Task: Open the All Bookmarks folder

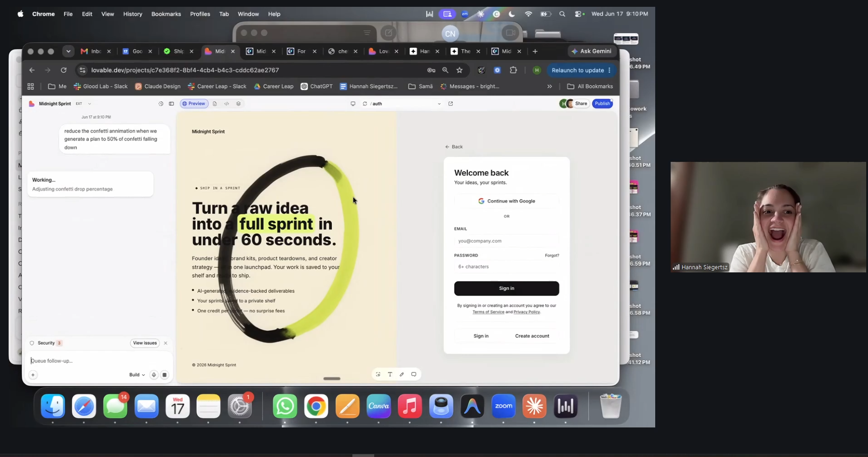Action: tap(590, 86)
